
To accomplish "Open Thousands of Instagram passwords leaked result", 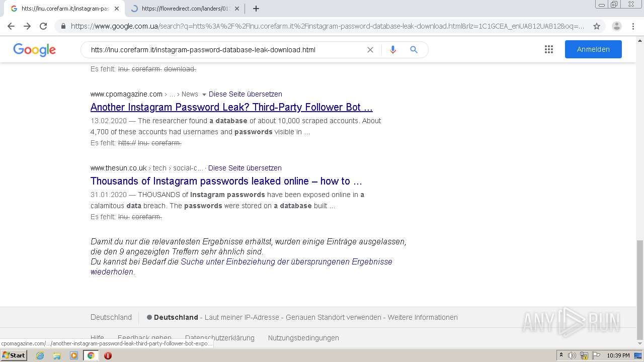I will [x=226, y=181].
